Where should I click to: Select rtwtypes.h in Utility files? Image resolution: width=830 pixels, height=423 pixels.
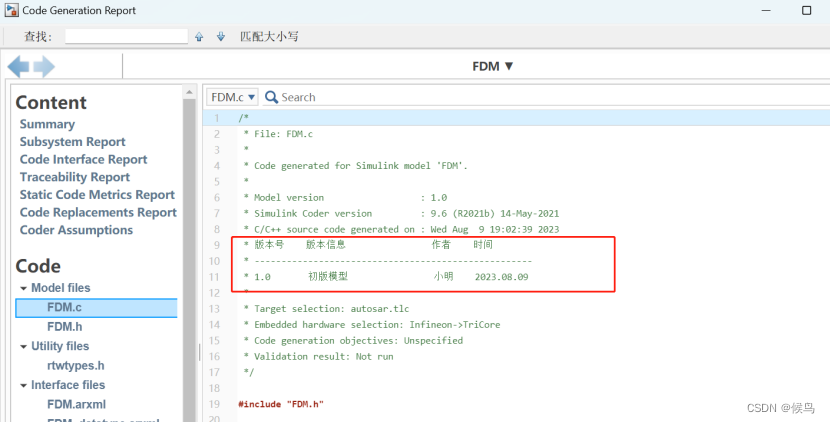pyautogui.click(x=76, y=366)
